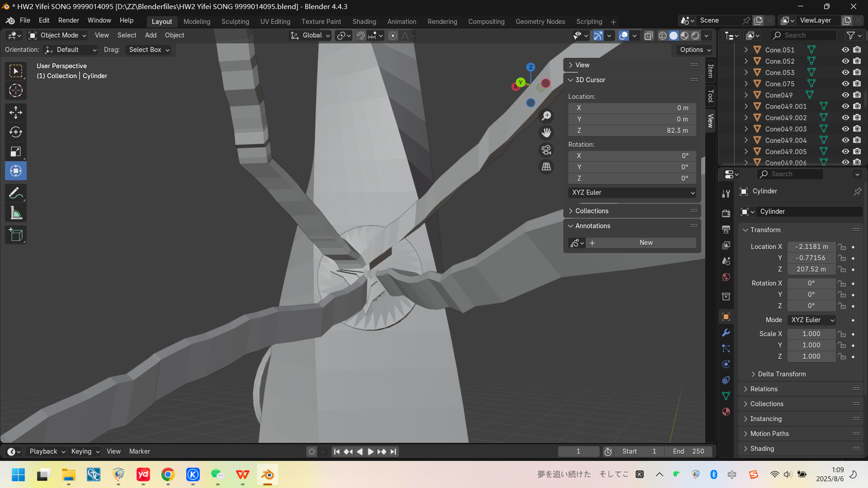Open the XYZ Euler rotation dropdown
The image size is (868, 488).
(632, 192)
